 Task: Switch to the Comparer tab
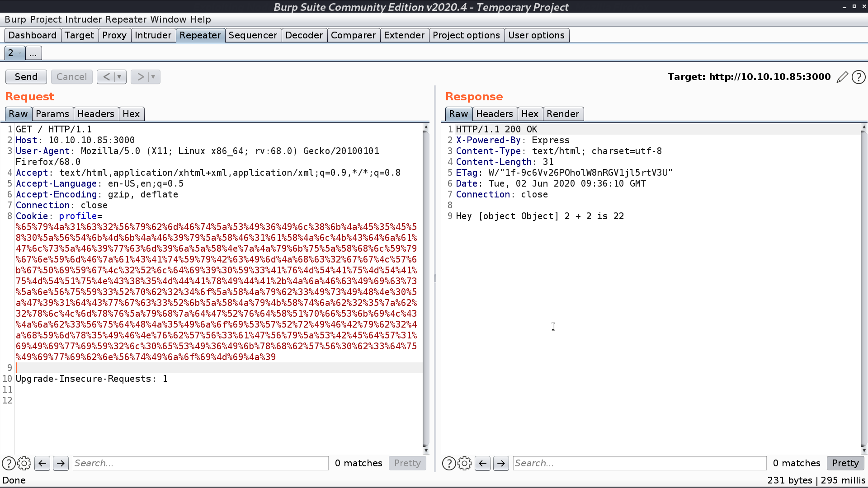click(x=353, y=35)
